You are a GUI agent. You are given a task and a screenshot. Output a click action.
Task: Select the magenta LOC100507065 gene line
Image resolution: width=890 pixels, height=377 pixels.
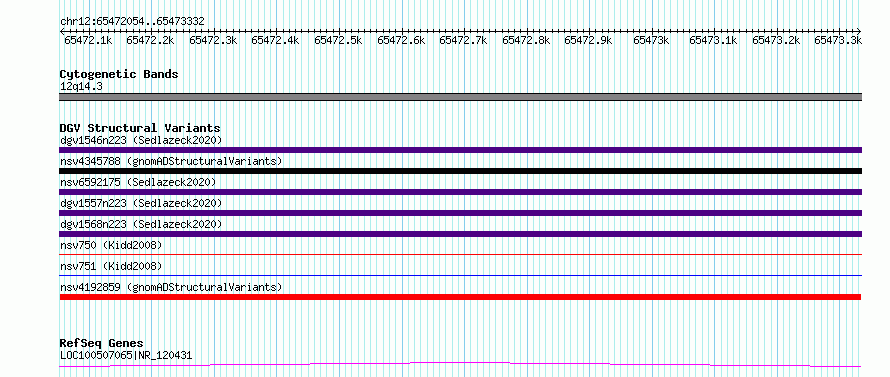pos(460,364)
